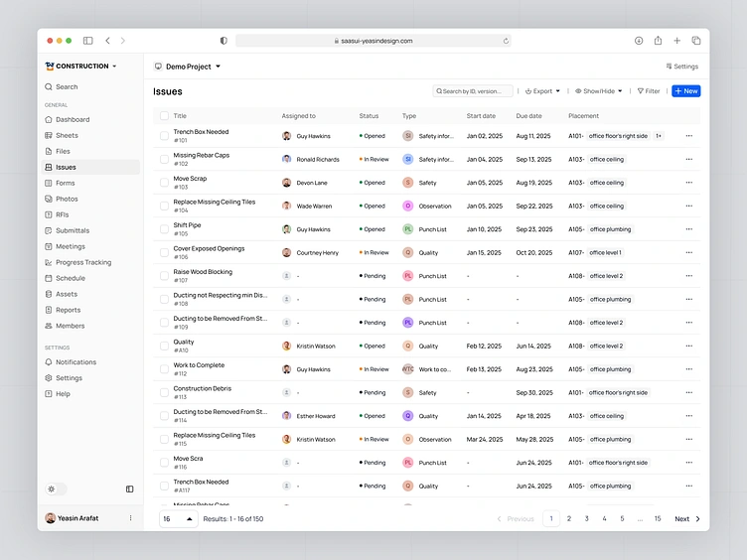Open row actions for Shift Pipe #105

pos(688,229)
